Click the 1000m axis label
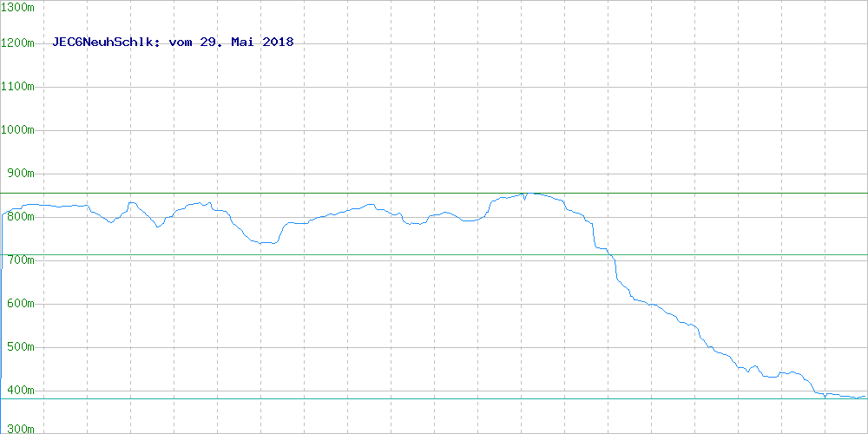The height and width of the screenshot is (434, 868). click(17, 130)
